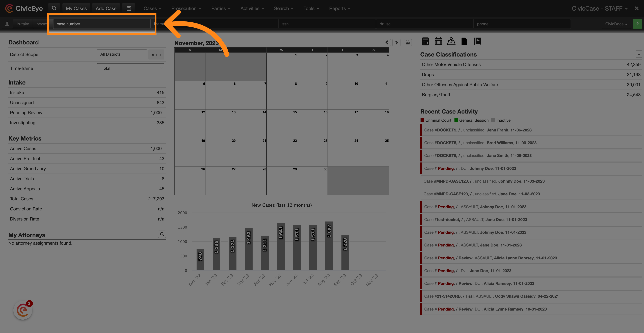644x333 pixels.
Task: Close the app with top-right X icon
Action: (636, 8)
